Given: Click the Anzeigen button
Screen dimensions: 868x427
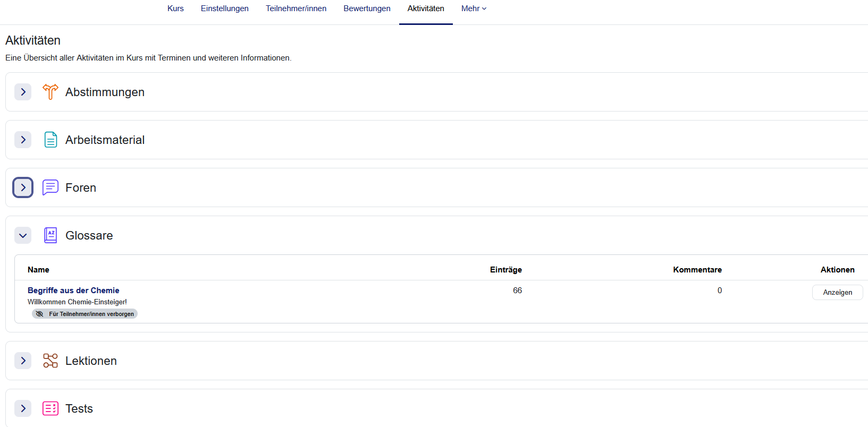Looking at the screenshot, I should pyautogui.click(x=837, y=293).
